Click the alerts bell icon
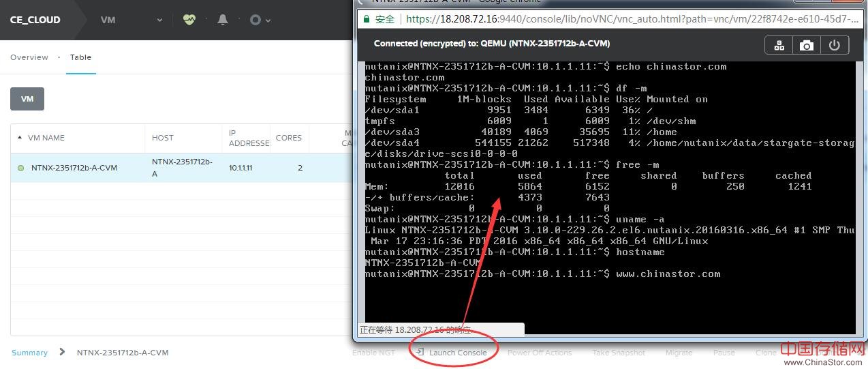The height and width of the screenshot is (369, 868). pyautogui.click(x=223, y=20)
